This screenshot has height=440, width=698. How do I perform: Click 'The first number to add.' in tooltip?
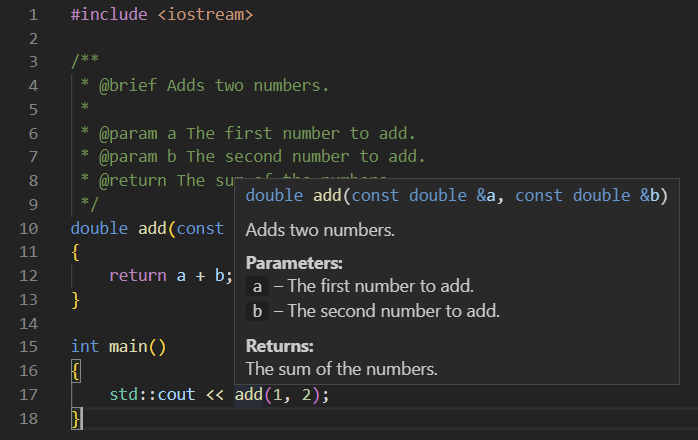381,286
